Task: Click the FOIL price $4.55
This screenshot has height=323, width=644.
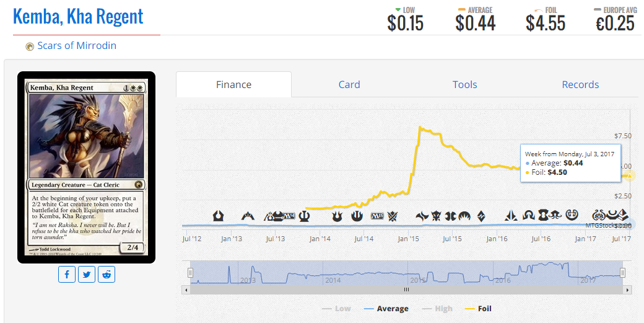Action: pos(546,24)
